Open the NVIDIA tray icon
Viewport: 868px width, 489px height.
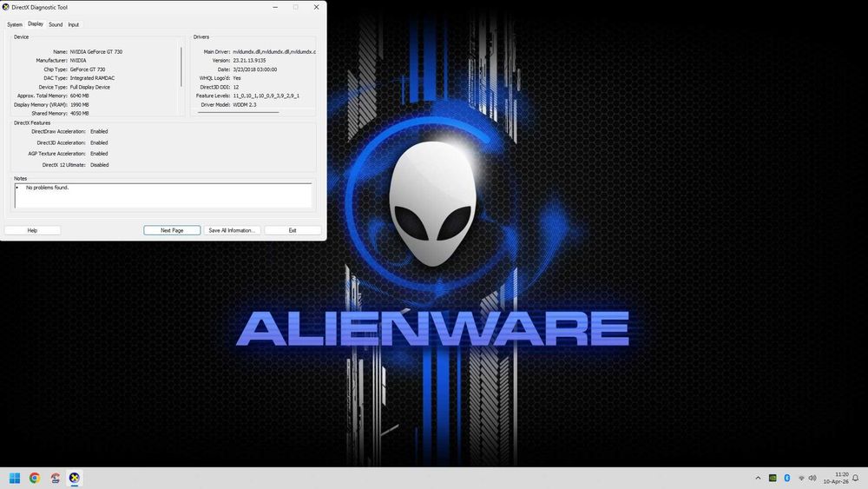(773, 478)
